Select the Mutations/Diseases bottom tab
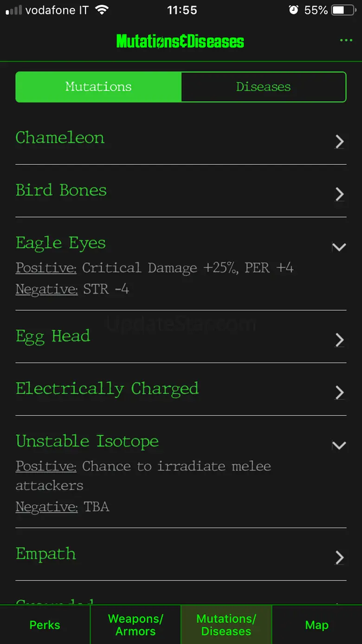 point(226,625)
